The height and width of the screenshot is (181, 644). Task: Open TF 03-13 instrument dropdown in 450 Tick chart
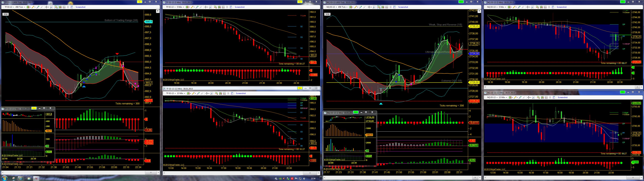point(9,7)
